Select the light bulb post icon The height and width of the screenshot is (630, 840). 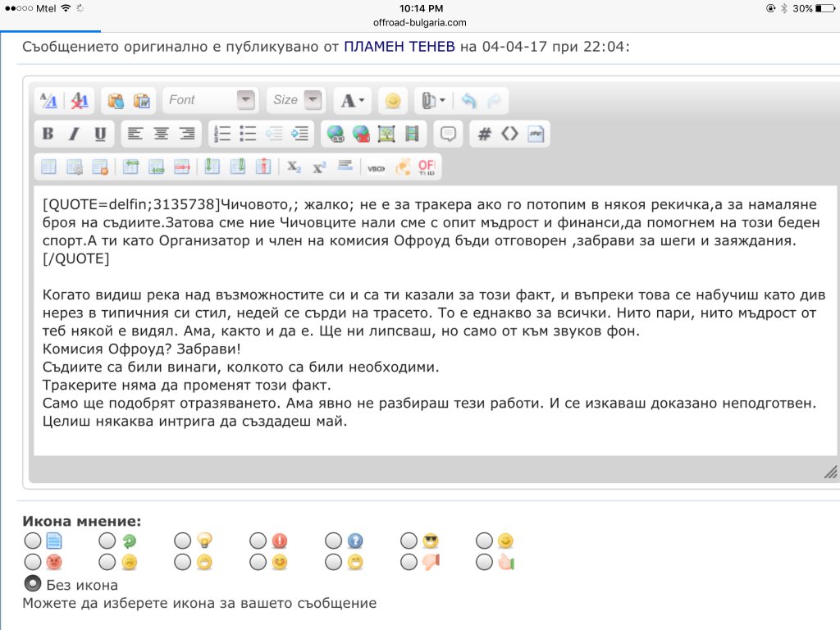tap(184, 541)
